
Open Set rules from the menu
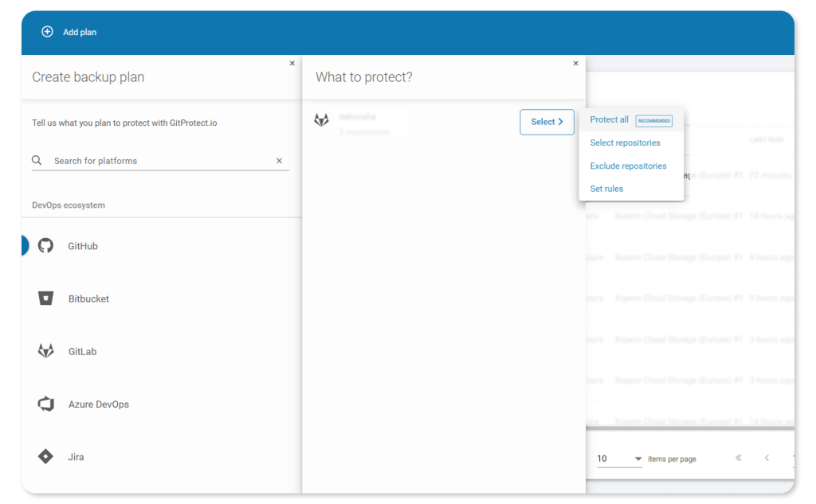pyautogui.click(x=606, y=189)
